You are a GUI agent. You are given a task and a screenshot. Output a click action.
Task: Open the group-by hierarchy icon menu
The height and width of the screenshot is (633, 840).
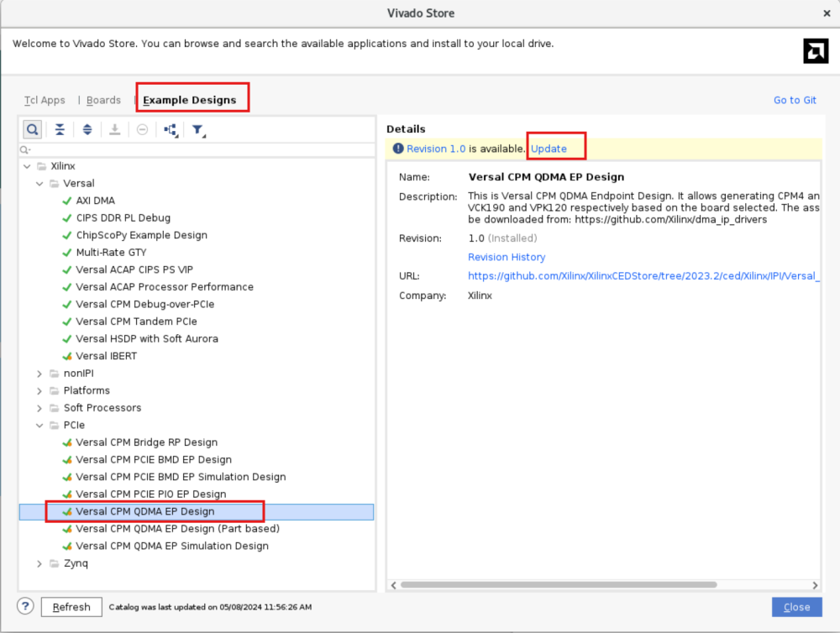[x=171, y=129]
